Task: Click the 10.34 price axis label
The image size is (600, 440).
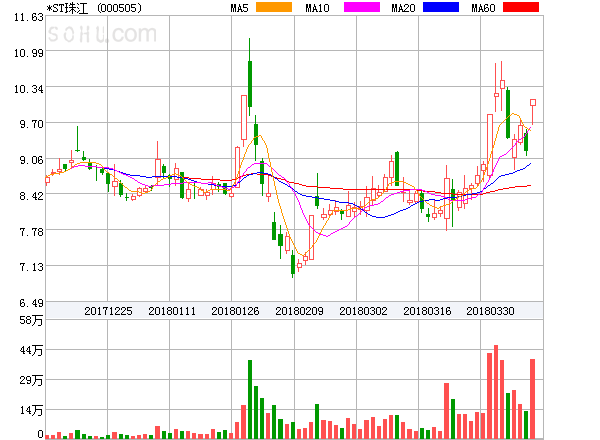Action: [29, 89]
